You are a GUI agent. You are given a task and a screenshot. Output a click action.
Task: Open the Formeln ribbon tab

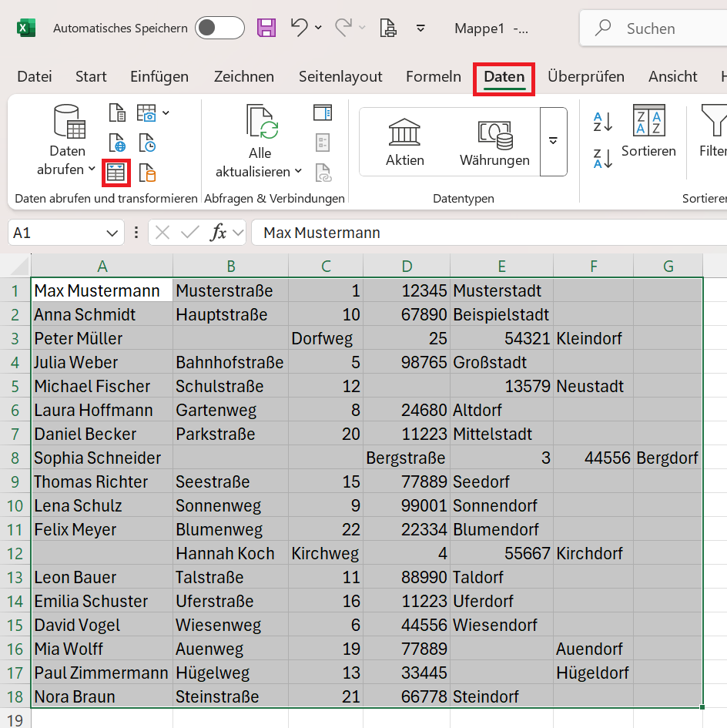click(434, 76)
